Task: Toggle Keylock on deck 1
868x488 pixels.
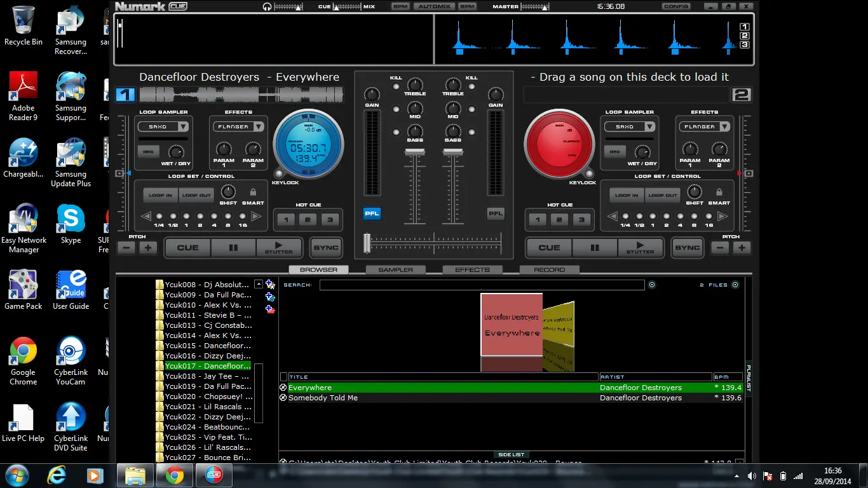Action: pyautogui.click(x=279, y=174)
